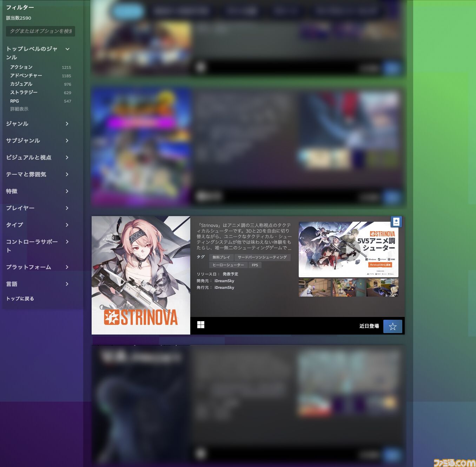Select the ストラテジー genre filter

coord(24,92)
